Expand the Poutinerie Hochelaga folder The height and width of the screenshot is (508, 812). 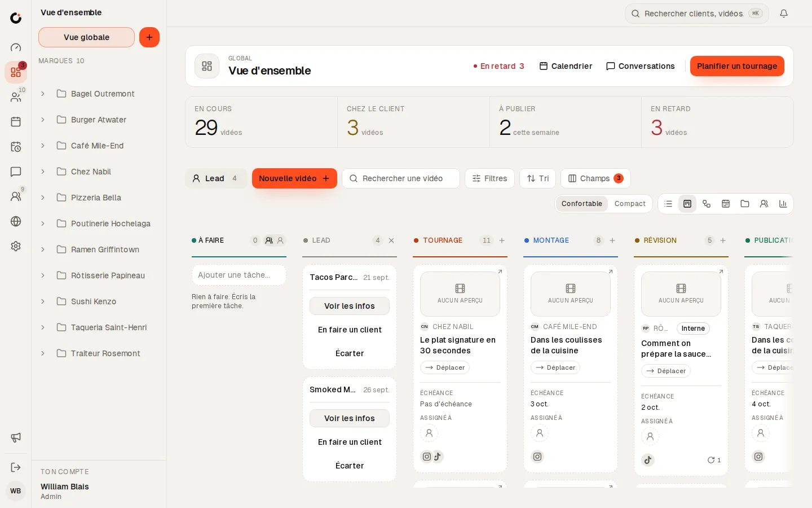click(43, 224)
